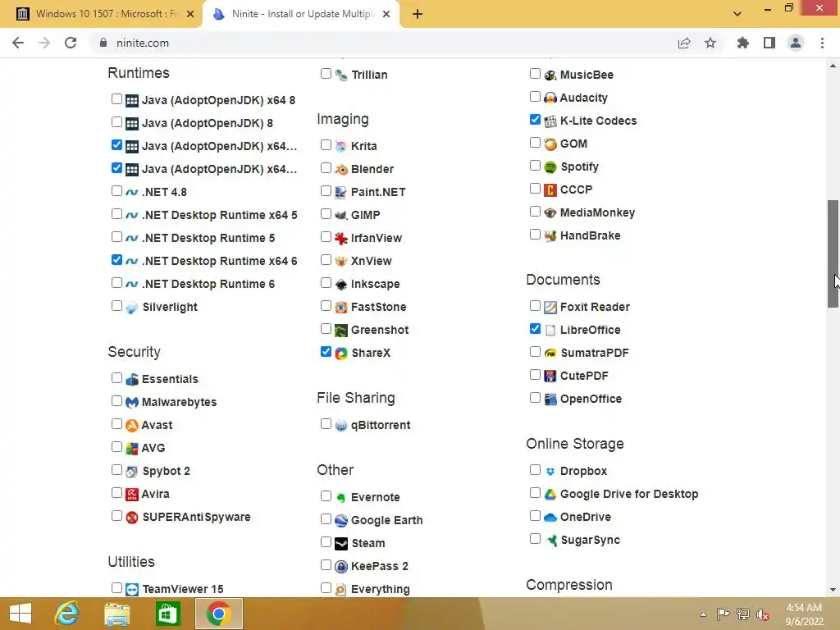Image resolution: width=840 pixels, height=630 pixels.
Task: Click the Inkscape icon
Action: pos(340,285)
